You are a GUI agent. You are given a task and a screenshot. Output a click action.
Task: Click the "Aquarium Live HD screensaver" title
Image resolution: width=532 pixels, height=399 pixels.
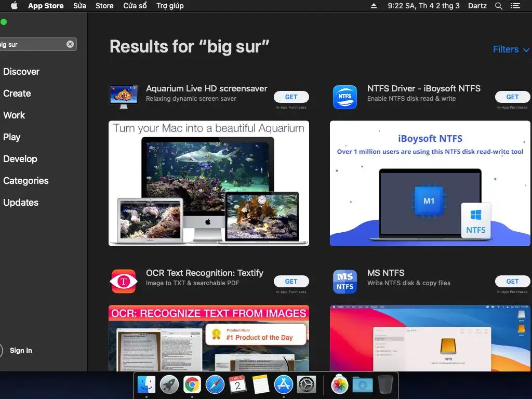tap(207, 88)
